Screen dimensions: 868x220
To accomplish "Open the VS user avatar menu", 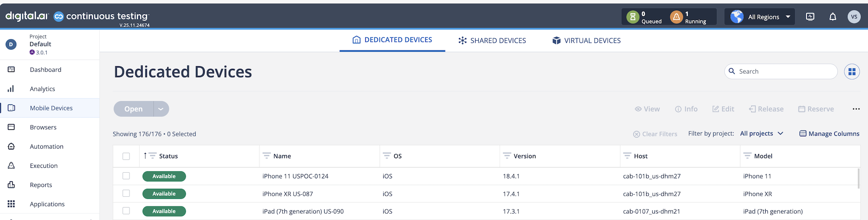I will [854, 17].
